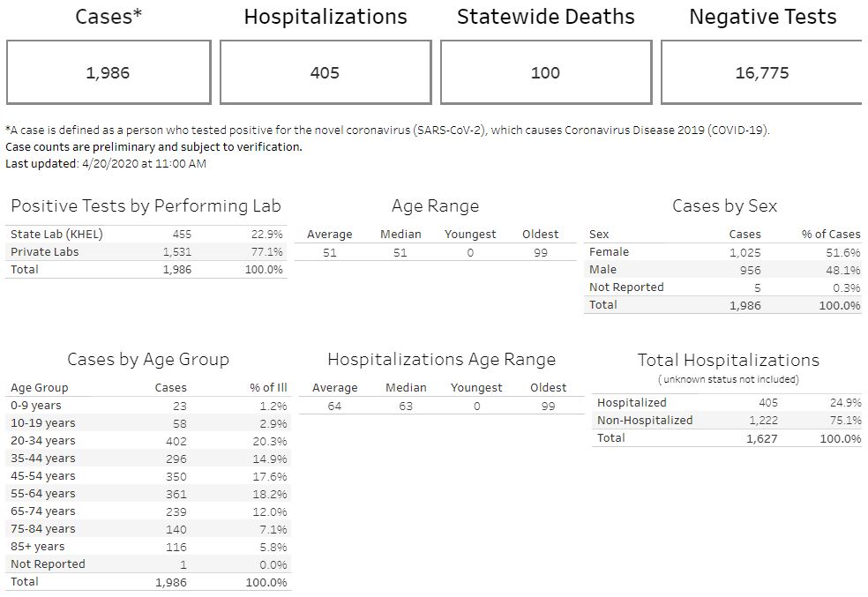868x597 pixels.
Task: Click the Hospitalizations Age Range title
Action: tap(441, 360)
